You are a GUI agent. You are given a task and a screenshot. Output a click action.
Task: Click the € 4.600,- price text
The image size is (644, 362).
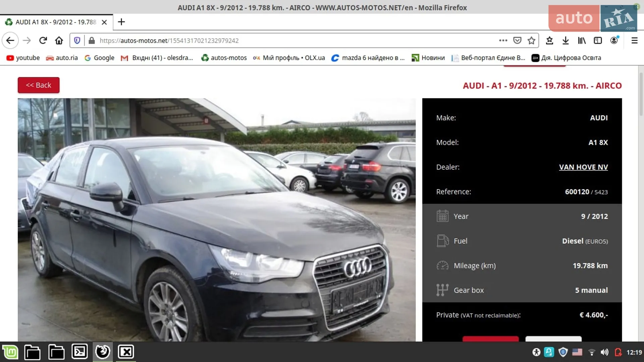pyautogui.click(x=594, y=315)
